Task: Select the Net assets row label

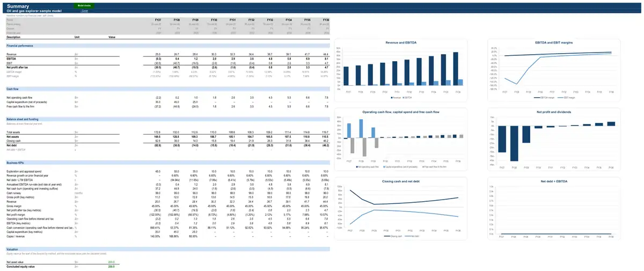Action: point(12,136)
